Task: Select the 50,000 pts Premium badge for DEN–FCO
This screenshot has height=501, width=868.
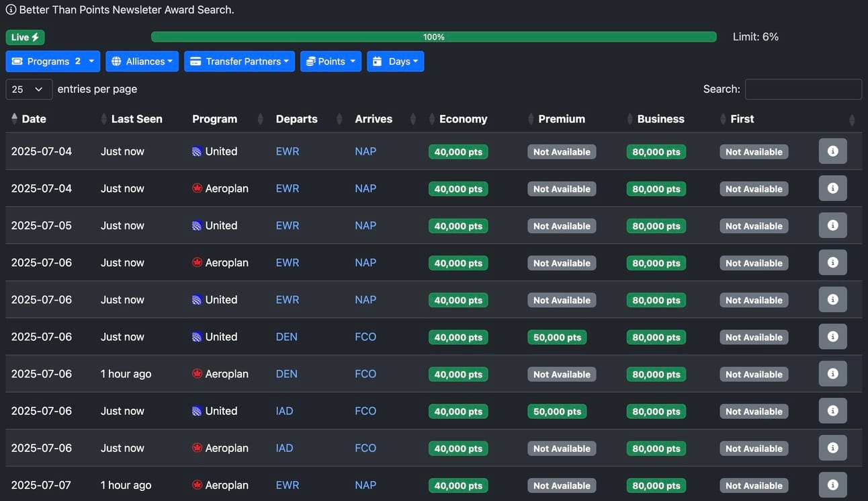Action: (x=558, y=337)
